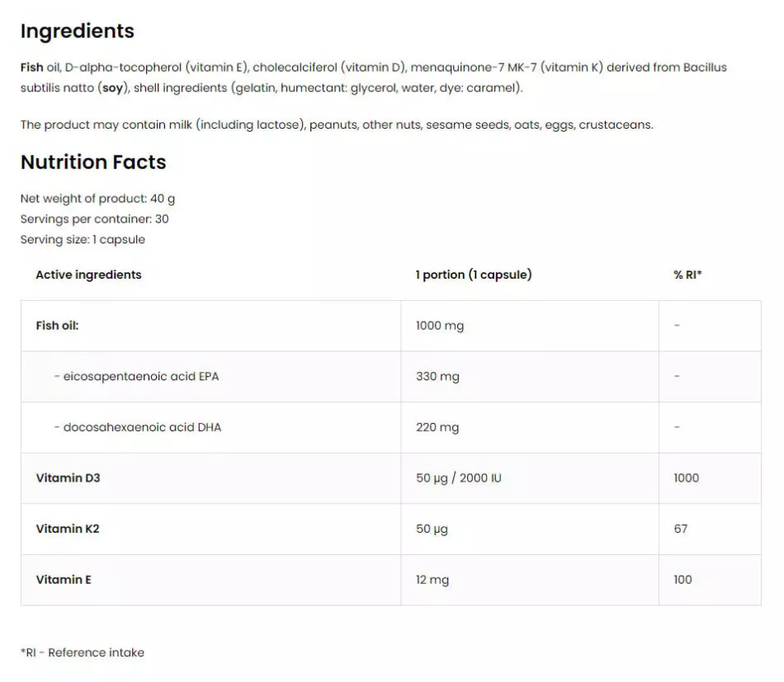
Task: Click the '*RI - Reference intake' footnote
Action: click(83, 652)
